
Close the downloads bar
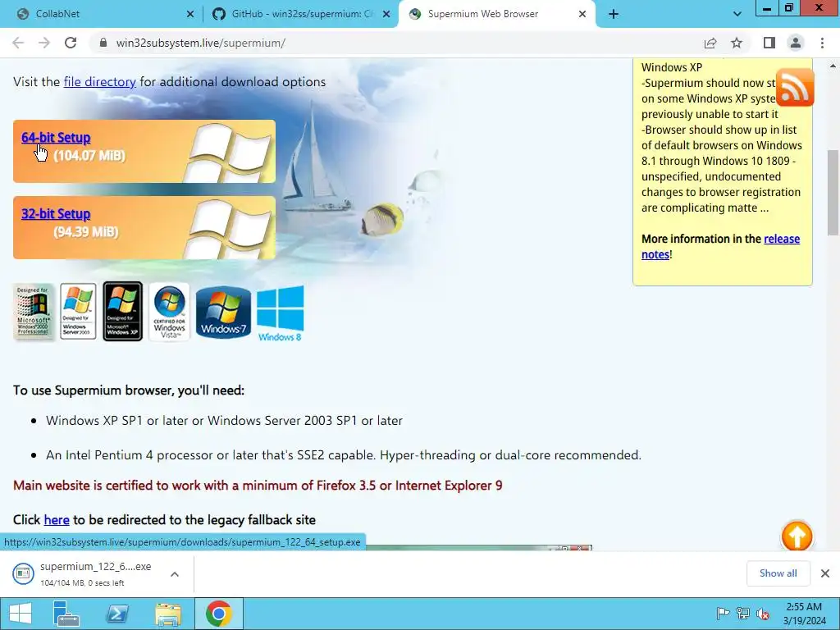[825, 573]
